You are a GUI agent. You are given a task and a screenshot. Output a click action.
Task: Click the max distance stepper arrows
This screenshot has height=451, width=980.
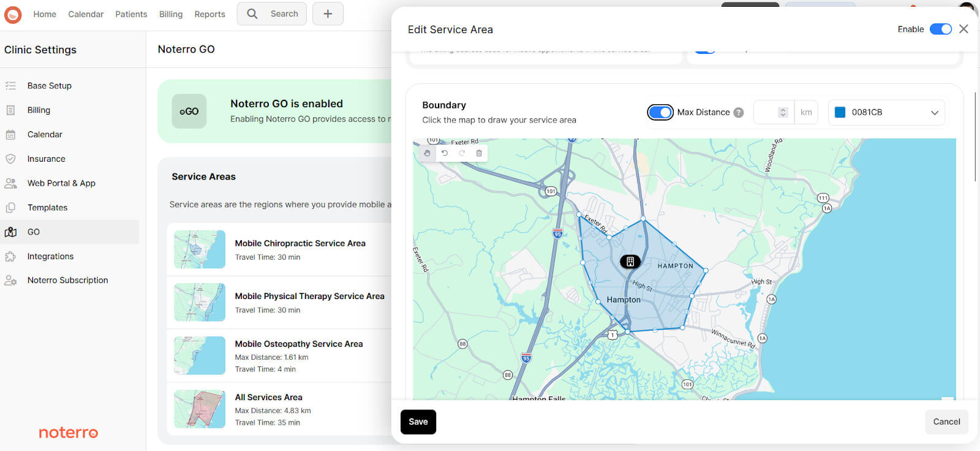[783, 112]
